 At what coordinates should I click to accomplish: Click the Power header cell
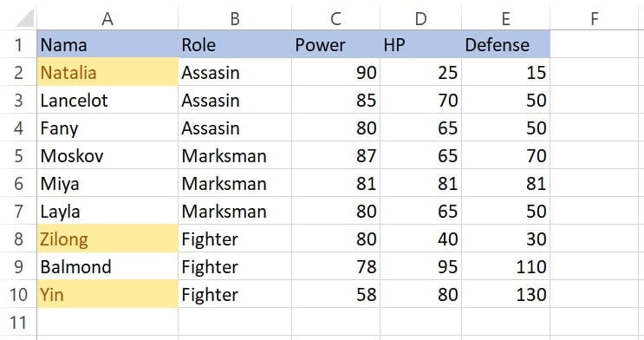[x=335, y=44]
